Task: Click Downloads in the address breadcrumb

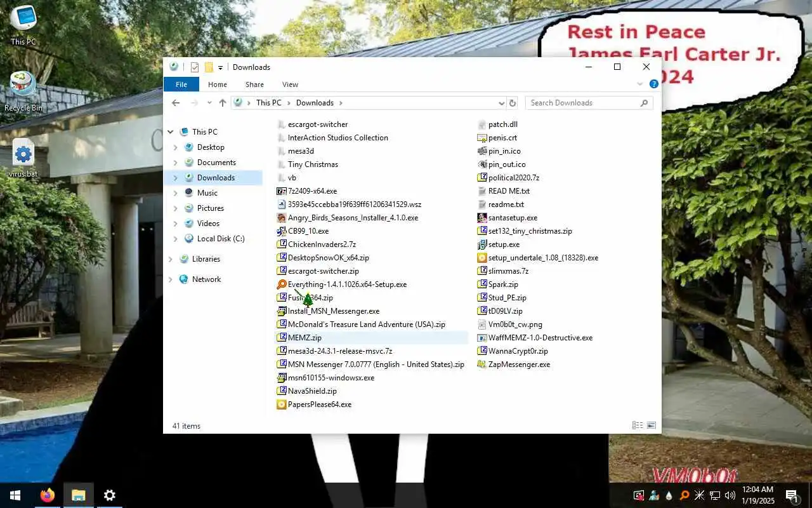Action: click(x=315, y=103)
